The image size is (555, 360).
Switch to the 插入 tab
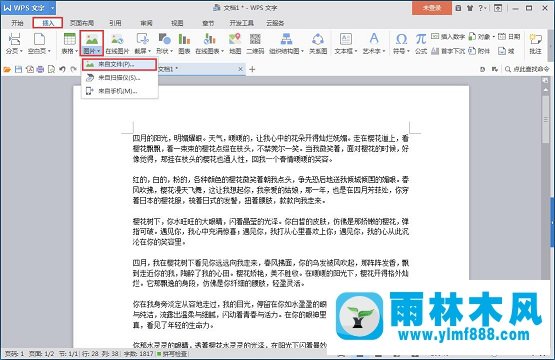pyautogui.click(x=48, y=23)
